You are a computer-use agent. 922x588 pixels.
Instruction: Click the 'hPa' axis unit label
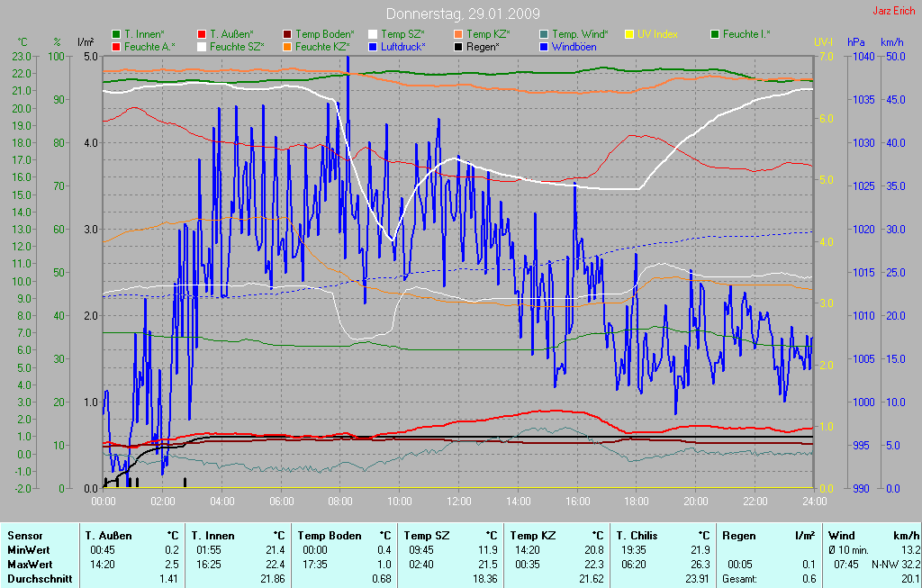pos(856,41)
